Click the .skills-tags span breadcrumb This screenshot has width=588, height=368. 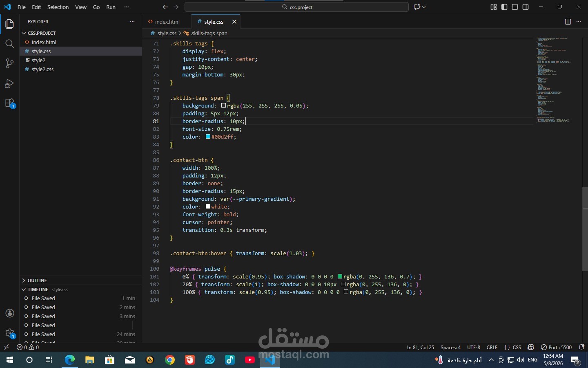click(x=205, y=33)
